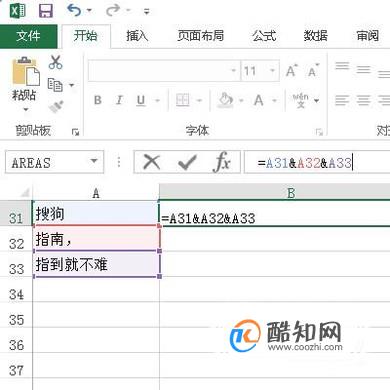This screenshot has width=390, height=390.
Task: Click the 粘贴 paste clipboard icon
Action: point(25,71)
